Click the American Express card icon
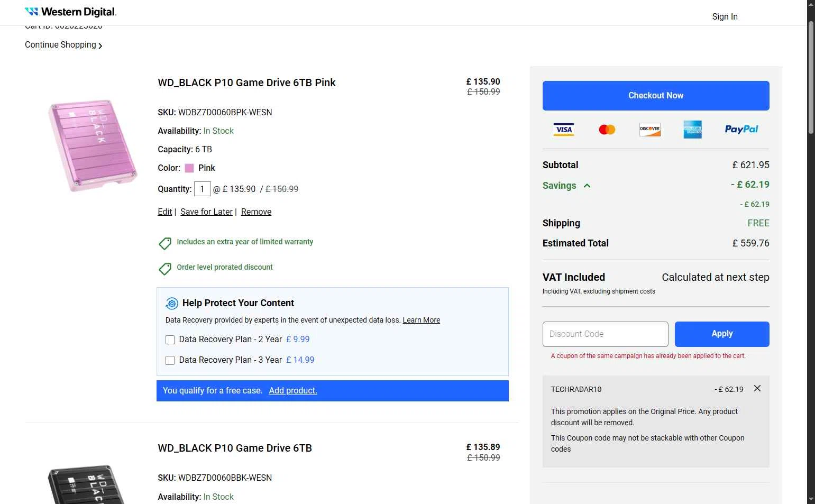The width and height of the screenshot is (815, 504). 693,130
